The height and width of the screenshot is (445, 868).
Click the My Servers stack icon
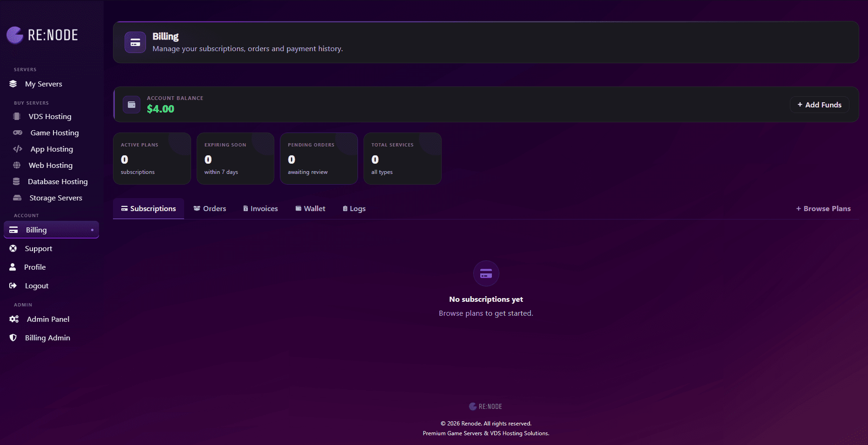pos(13,84)
